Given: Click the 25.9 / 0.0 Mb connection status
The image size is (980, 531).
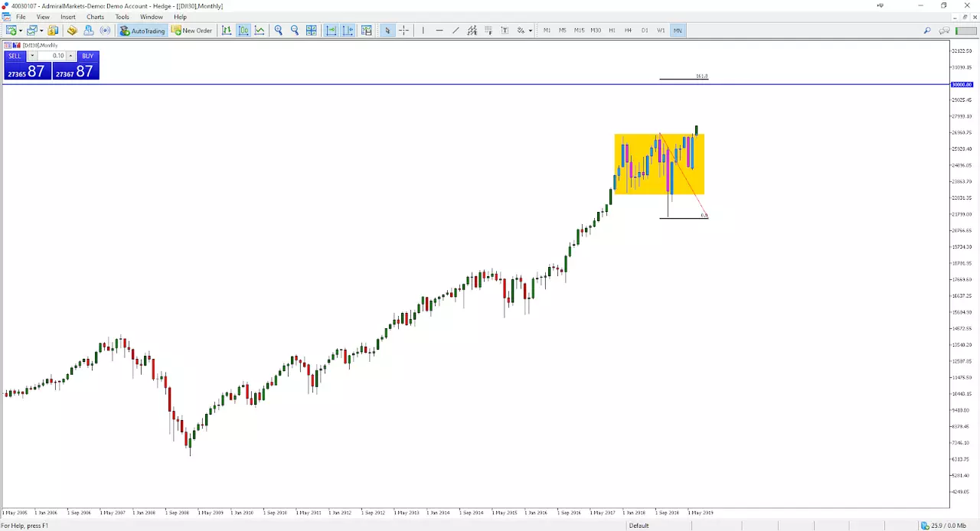Looking at the screenshot, I should tap(944, 526).
